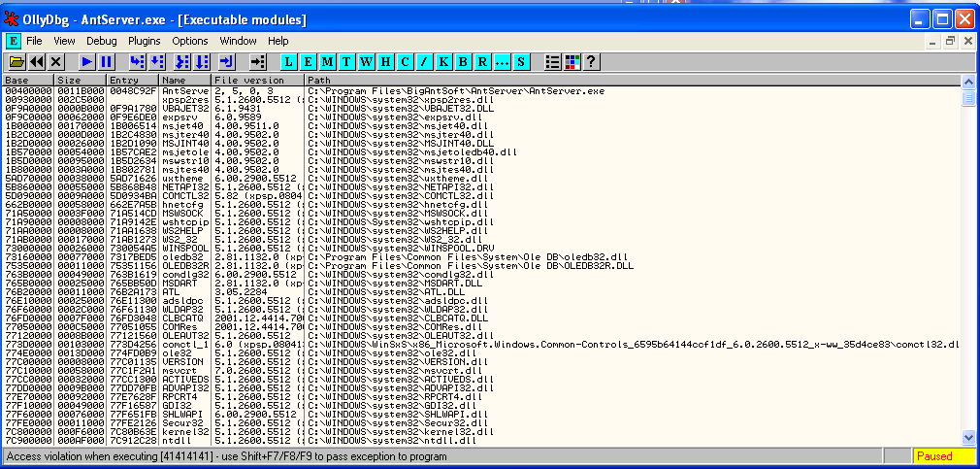This screenshot has height=469, width=980.
Task: Restart program with the rewind icon
Action: coord(36,61)
